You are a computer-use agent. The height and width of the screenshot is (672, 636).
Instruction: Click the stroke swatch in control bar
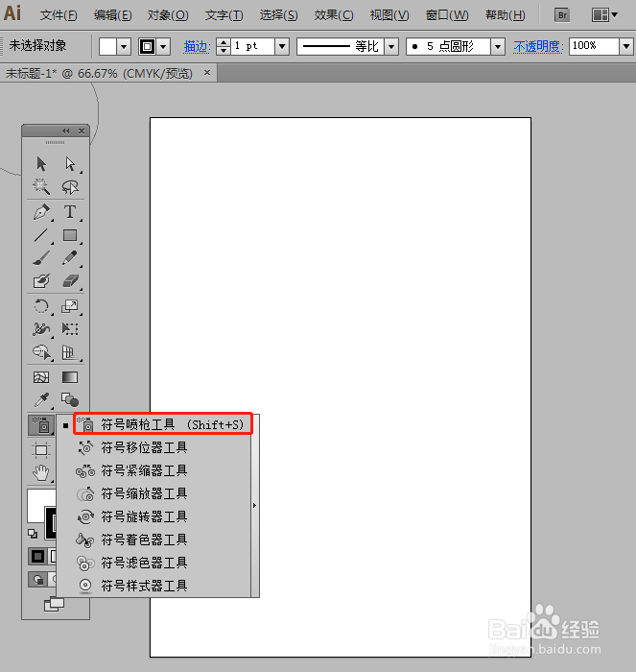[148, 46]
